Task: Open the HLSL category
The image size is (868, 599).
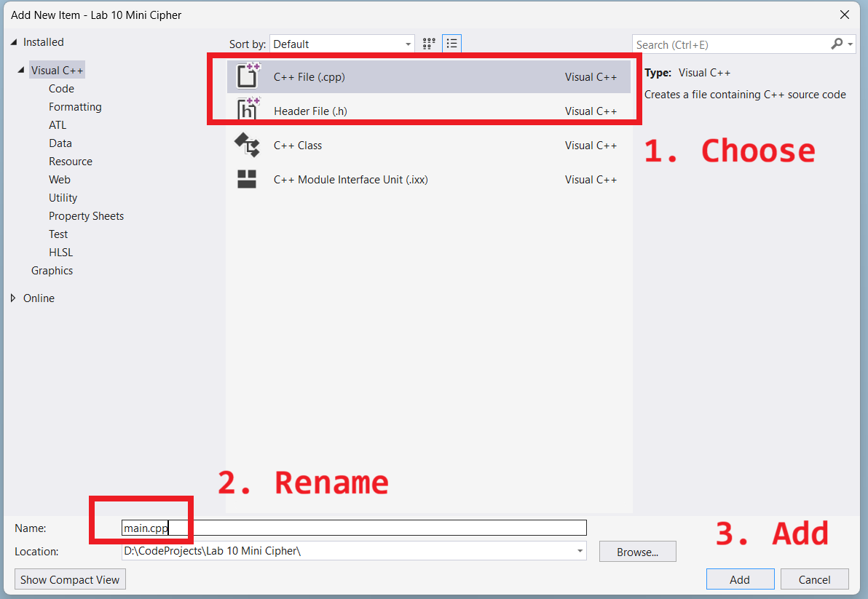Action: pyautogui.click(x=60, y=253)
